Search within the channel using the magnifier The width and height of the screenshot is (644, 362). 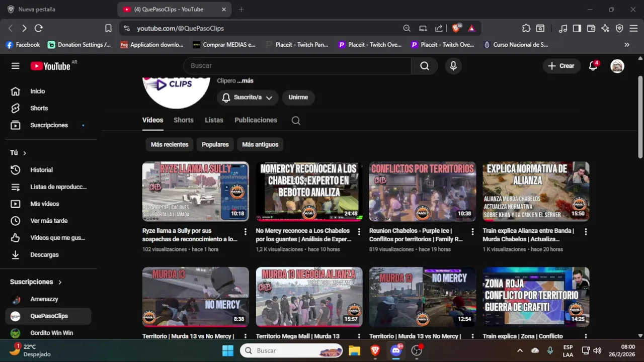296,120
